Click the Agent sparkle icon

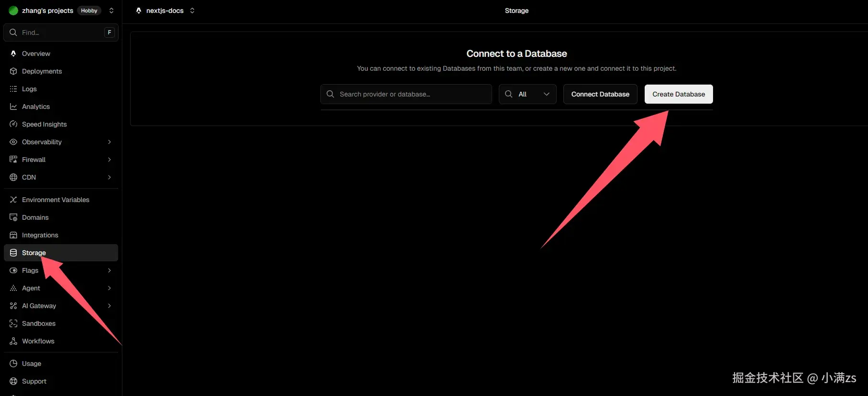tap(13, 288)
